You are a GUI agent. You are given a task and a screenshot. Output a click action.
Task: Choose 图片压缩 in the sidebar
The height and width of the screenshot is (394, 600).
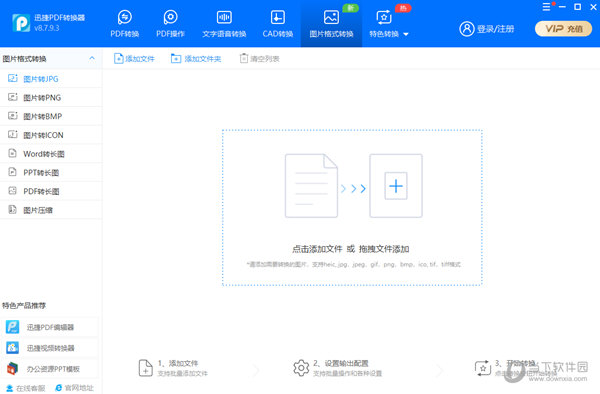[x=51, y=210]
